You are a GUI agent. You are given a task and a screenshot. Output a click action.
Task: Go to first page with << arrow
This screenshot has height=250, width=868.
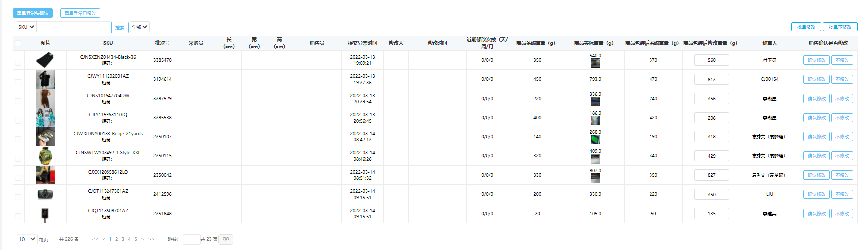95,239
